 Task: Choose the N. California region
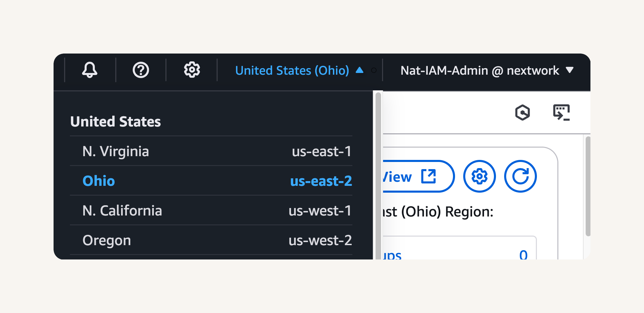click(211, 210)
